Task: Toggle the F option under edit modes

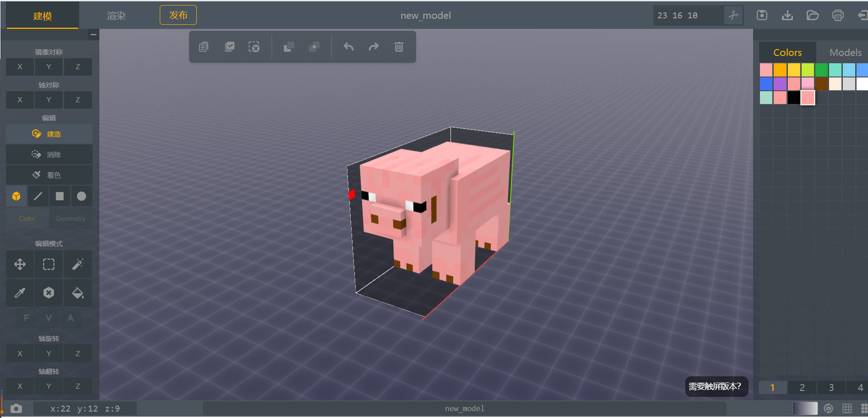Action: pyautogui.click(x=27, y=318)
